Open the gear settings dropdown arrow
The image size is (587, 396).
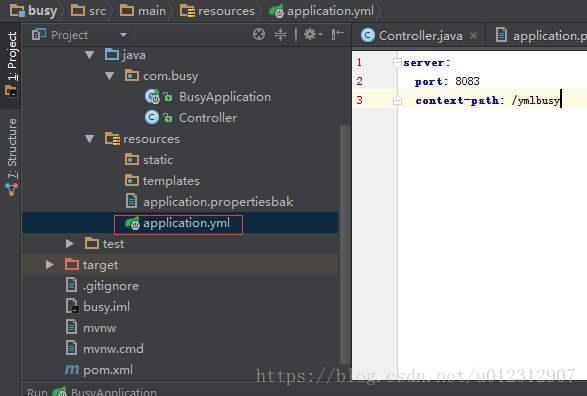click(x=321, y=35)
